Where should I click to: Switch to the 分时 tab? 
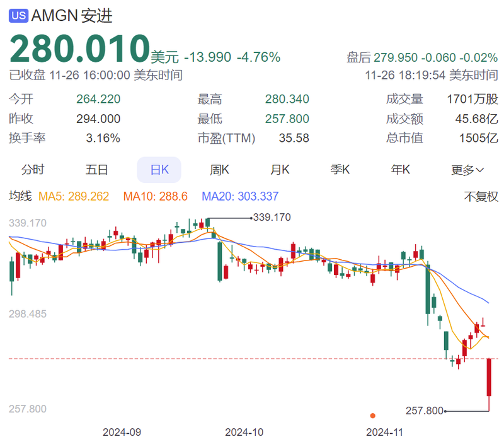33,170
